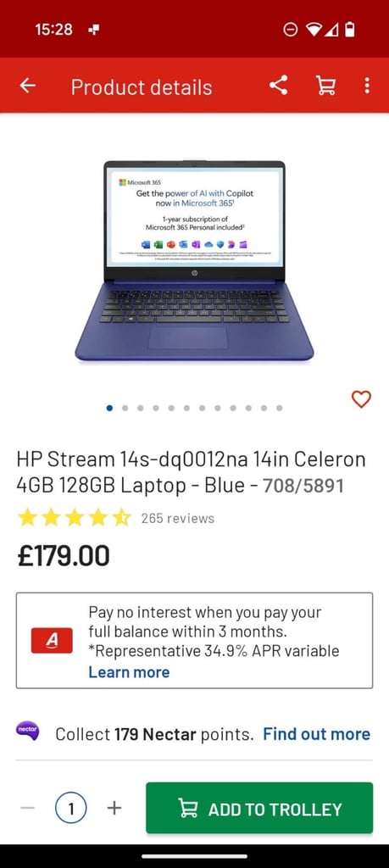Viewport: 389px width, 868px height.
Task: Select the quantity field showing 1
Action: point(71,808)
